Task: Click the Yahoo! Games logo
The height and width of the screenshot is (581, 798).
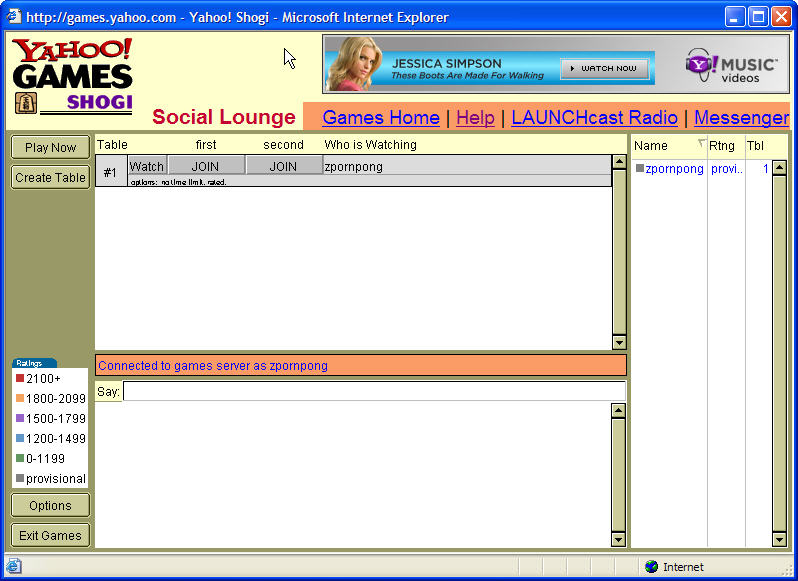Action: [x=72, y=63]
